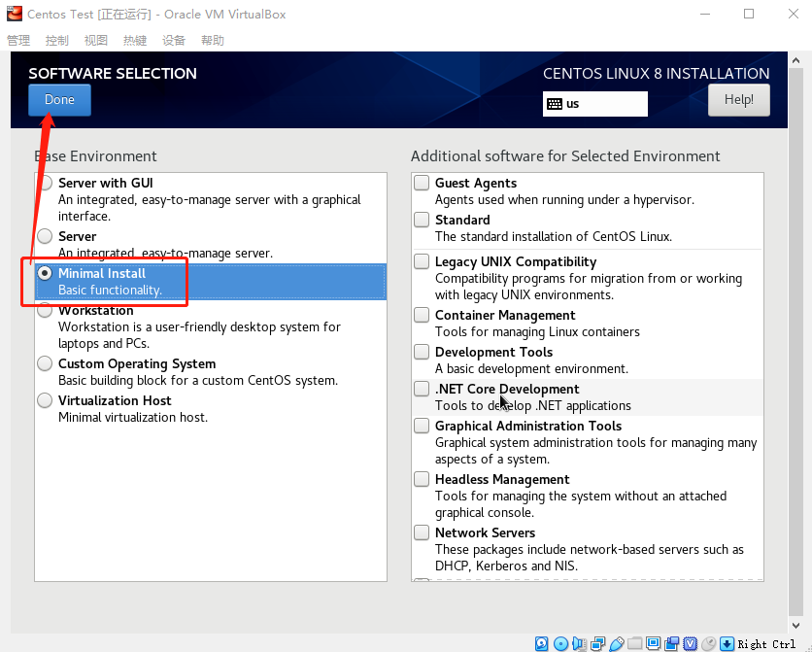Open the 帮助 menu
This screenshot has width=812, height=652.
[x=213, y=41]
